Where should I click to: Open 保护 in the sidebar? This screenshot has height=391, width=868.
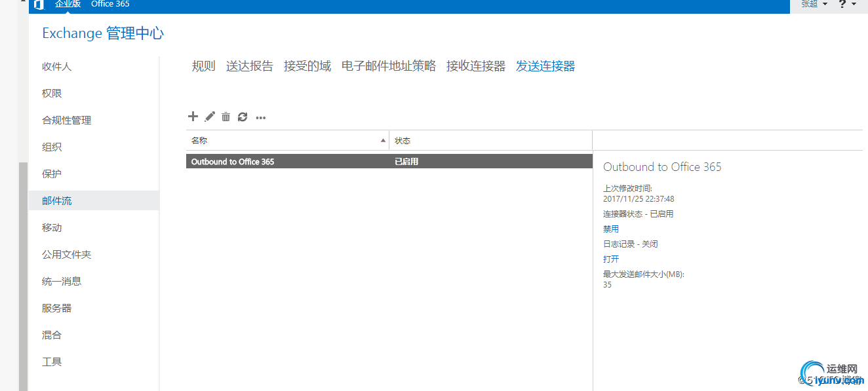(52, 174)
